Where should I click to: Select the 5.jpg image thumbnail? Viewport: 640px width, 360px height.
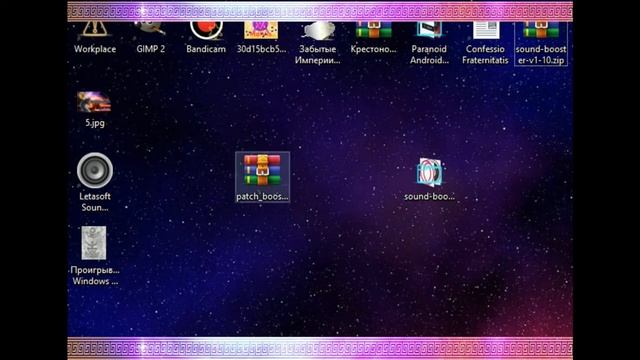tap(94, 102)
